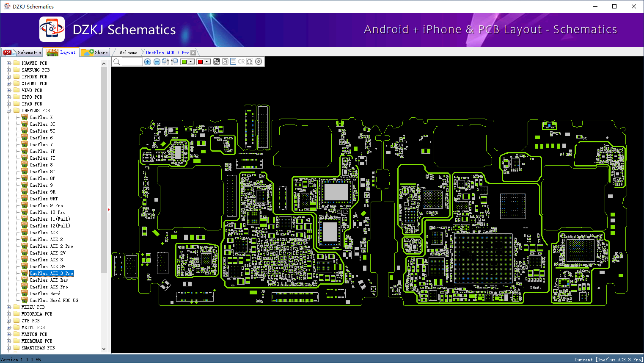Expand the VIVO PCB folder
The image size is (644, 363).
coord(8,90)
